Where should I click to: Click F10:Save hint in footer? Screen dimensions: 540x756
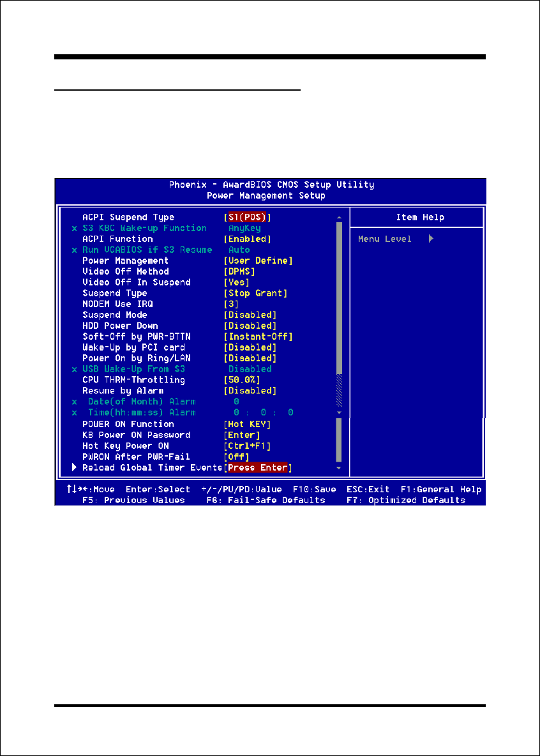(314, 489)
